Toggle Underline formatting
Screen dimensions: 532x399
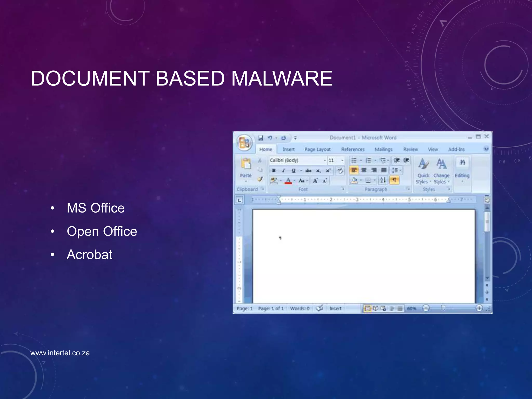tap(294, 171)
